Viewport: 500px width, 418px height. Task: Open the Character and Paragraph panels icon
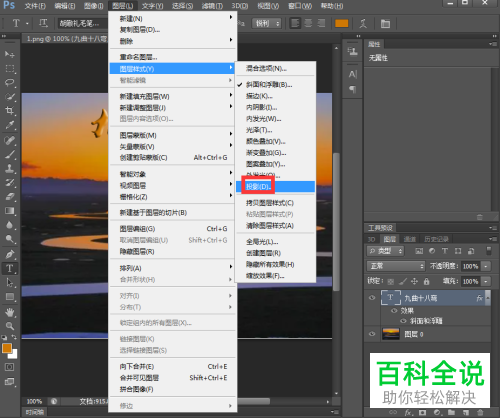click(x=385, y=23)
